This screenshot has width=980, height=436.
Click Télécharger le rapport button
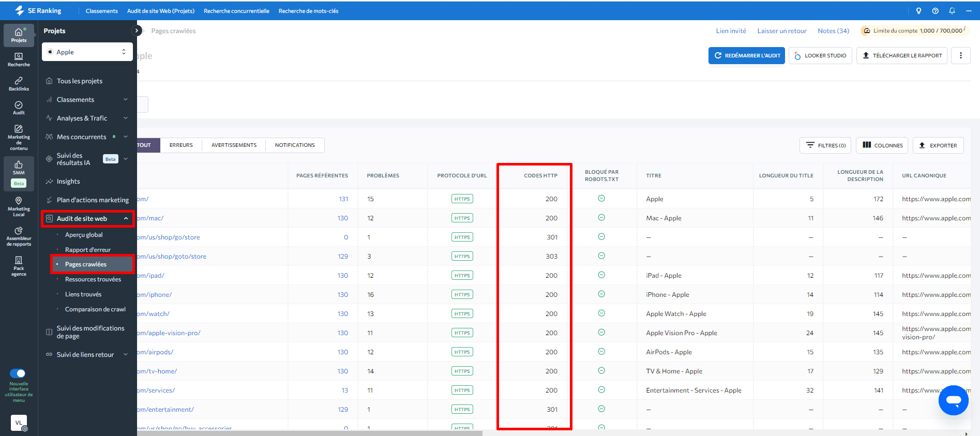click(x=902, y=55)
